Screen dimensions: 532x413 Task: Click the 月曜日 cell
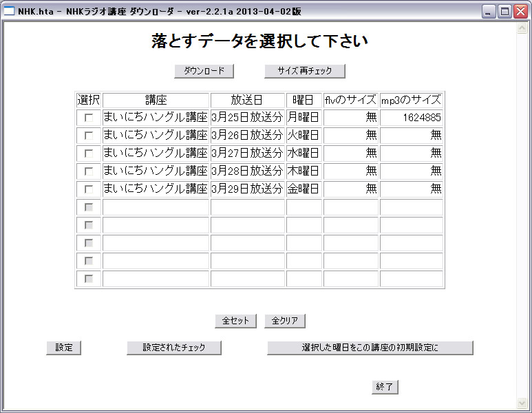click(x=304, y=118)
